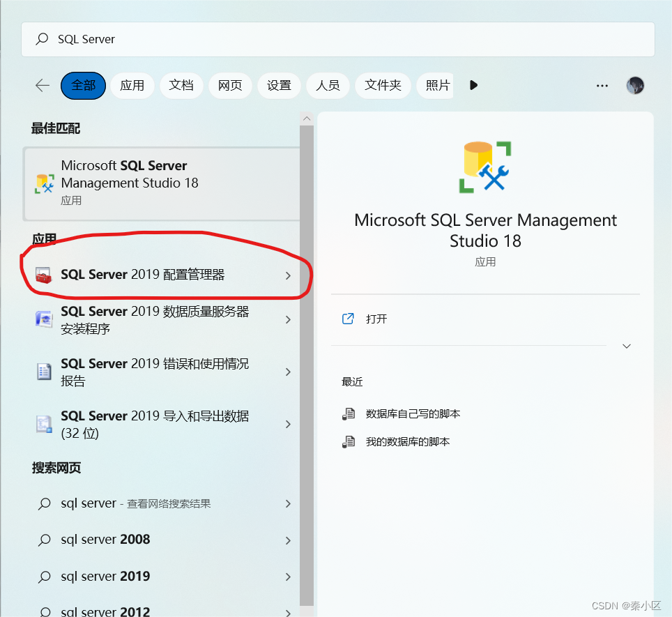Expand more actions chevron in details pane

[627, 346]
